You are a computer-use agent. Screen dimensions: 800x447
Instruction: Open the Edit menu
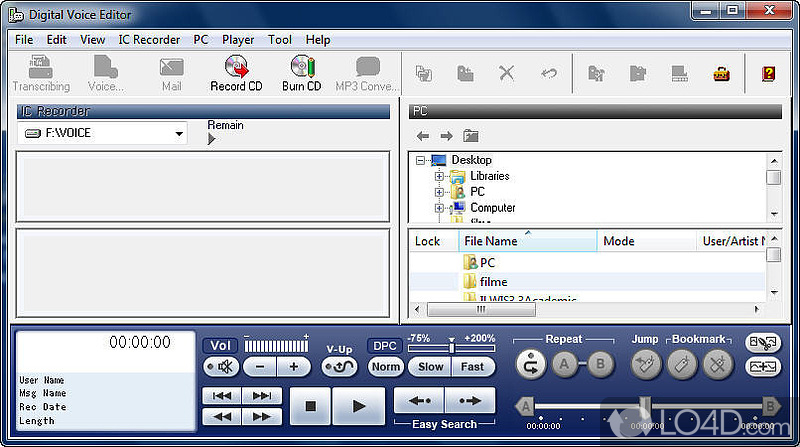pos(57,40)
